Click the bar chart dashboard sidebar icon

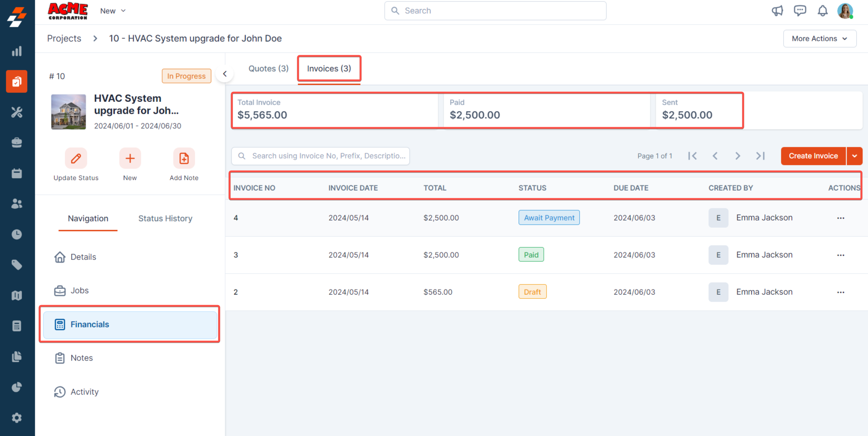(x=17, y=51)
